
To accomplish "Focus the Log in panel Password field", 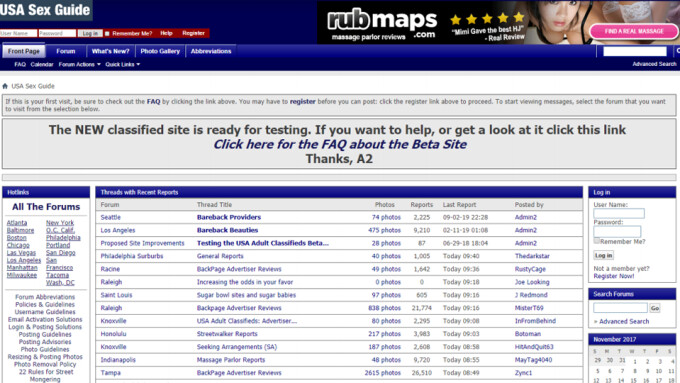I will (617, 231).
